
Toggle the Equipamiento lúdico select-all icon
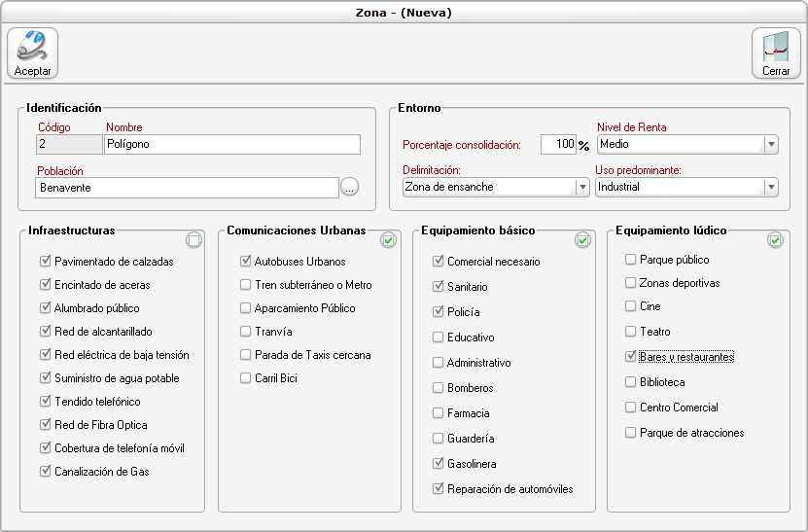pos(775,240)
